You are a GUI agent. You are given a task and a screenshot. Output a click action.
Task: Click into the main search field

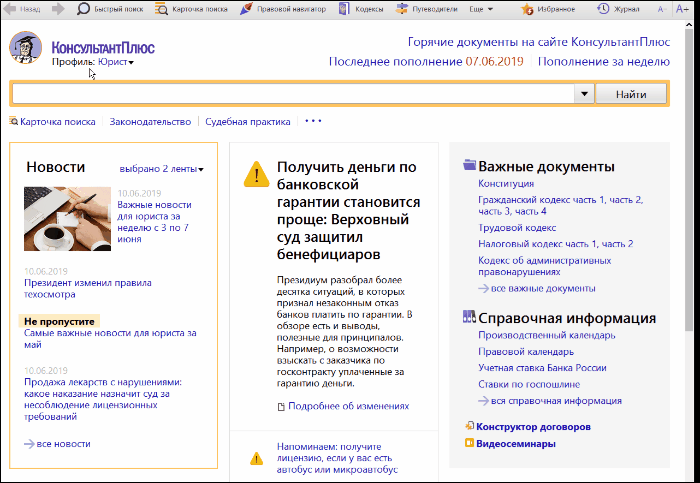click(293, 94)
